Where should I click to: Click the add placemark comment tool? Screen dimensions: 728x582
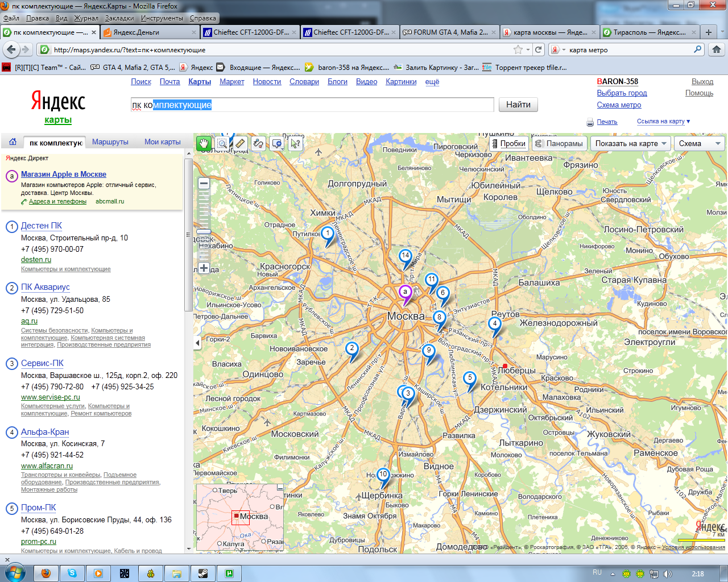click(x=277, y=143)
